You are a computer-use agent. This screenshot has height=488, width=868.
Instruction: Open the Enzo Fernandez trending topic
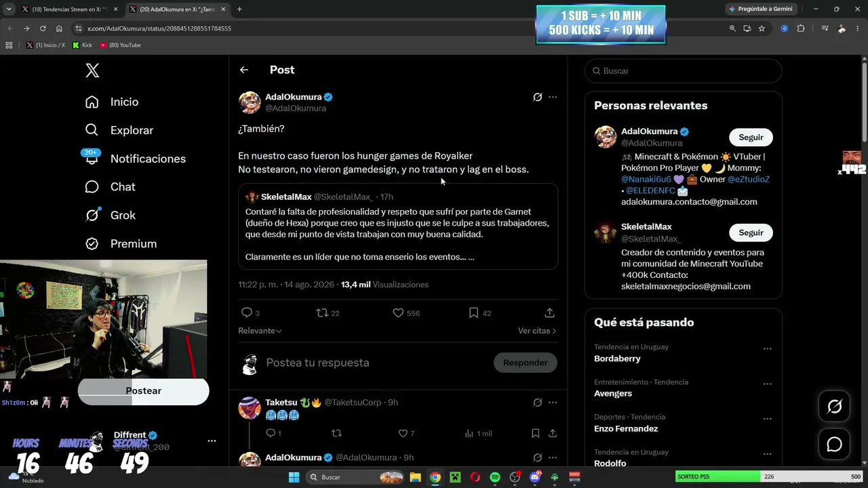point(626,429)
